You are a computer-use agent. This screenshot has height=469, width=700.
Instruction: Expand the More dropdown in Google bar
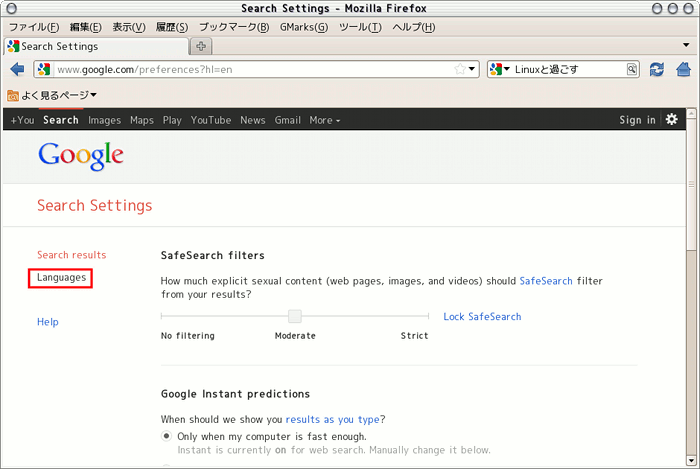click(324, 120)
